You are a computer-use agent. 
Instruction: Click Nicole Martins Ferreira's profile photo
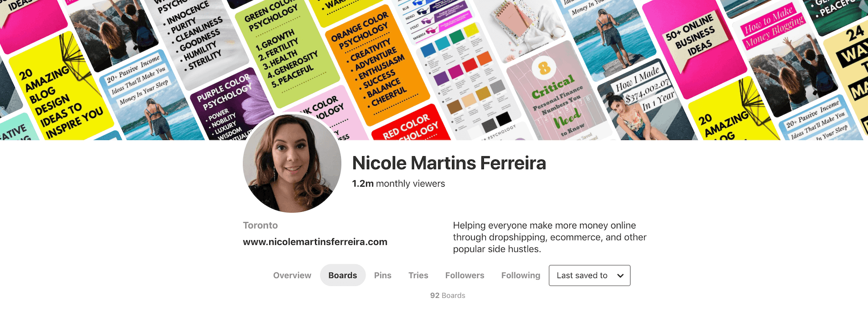(292, 163)
